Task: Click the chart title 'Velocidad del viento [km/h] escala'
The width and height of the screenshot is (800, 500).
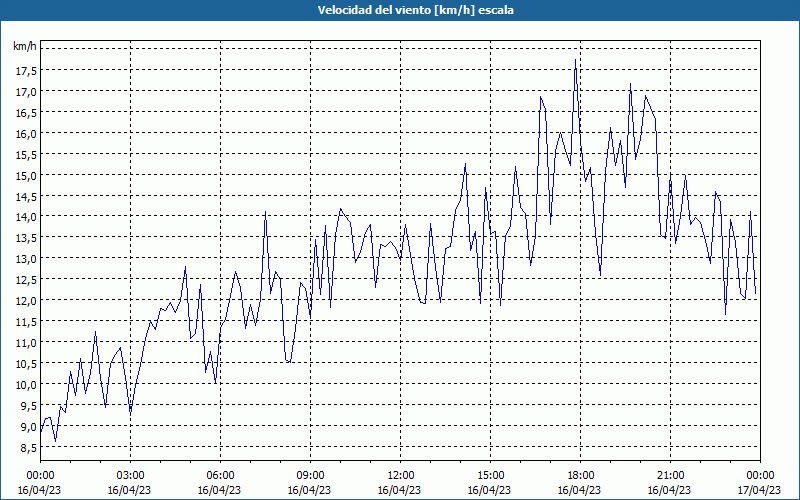Action: [415, 10]
